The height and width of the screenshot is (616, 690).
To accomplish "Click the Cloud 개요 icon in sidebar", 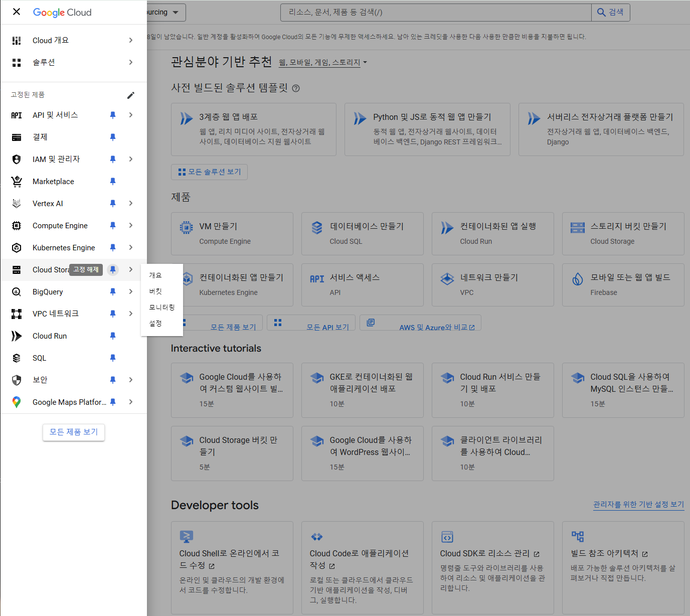I will pos(17,41).
